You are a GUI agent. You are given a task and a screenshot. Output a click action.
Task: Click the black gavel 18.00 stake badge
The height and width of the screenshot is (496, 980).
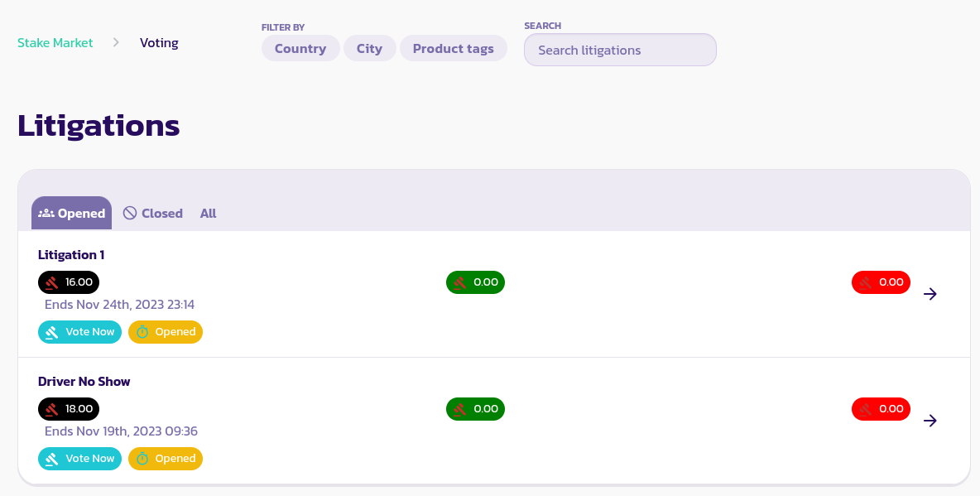[x=69, y=409]
